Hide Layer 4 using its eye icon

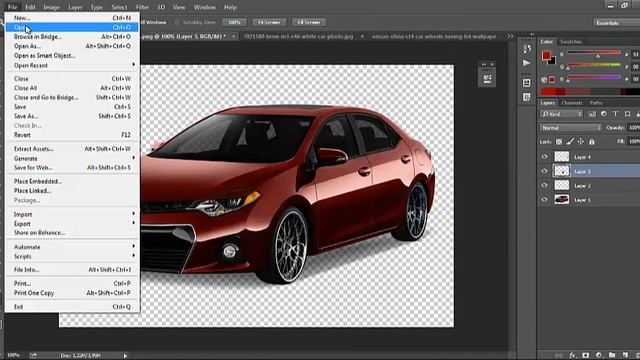pyautogui.click(x=544, y=157)
